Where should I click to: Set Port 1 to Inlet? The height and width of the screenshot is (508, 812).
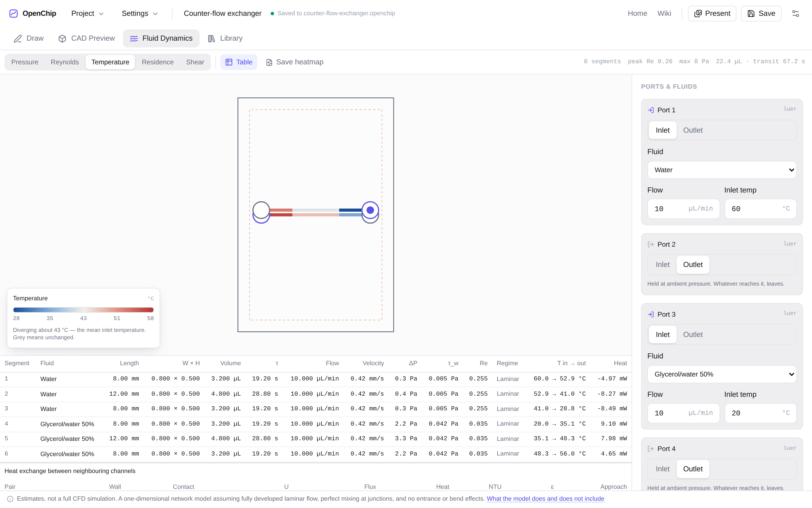click(662, 130)
